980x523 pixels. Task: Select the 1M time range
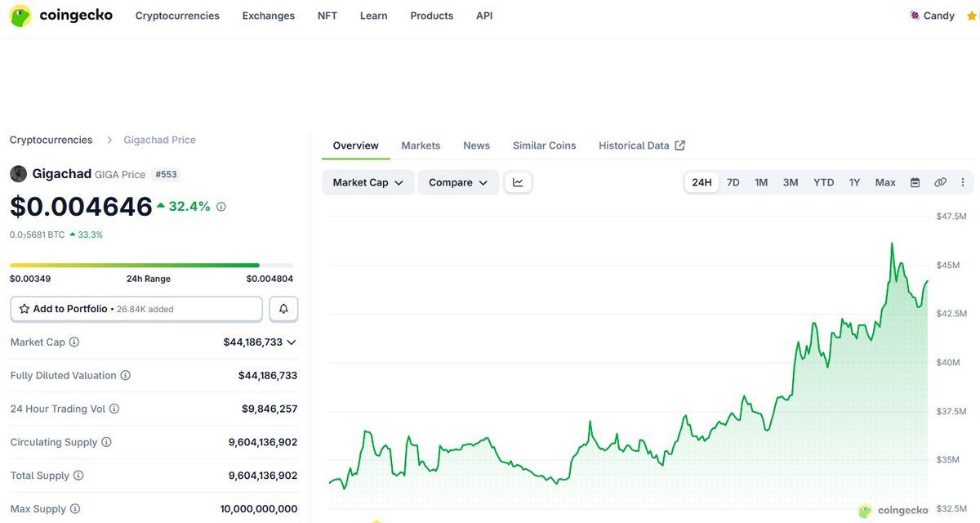(761, 182)
